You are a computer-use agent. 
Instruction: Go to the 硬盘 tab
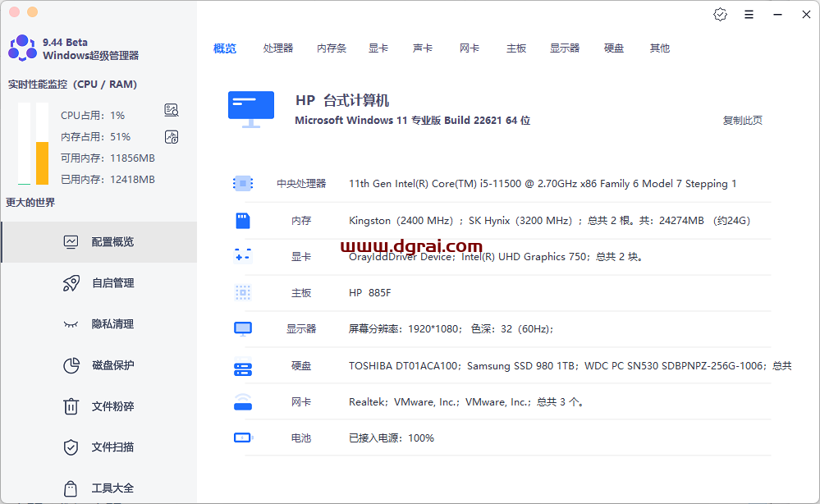pos(614,48)
